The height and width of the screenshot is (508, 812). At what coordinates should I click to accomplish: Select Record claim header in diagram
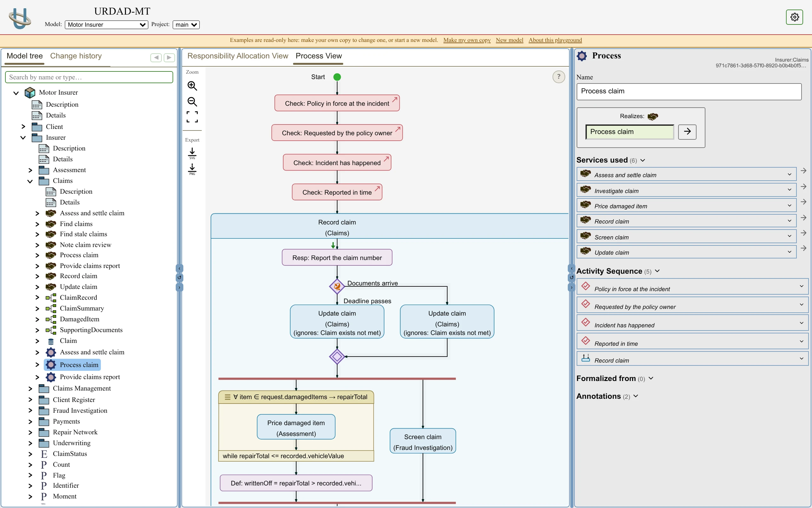389,227
